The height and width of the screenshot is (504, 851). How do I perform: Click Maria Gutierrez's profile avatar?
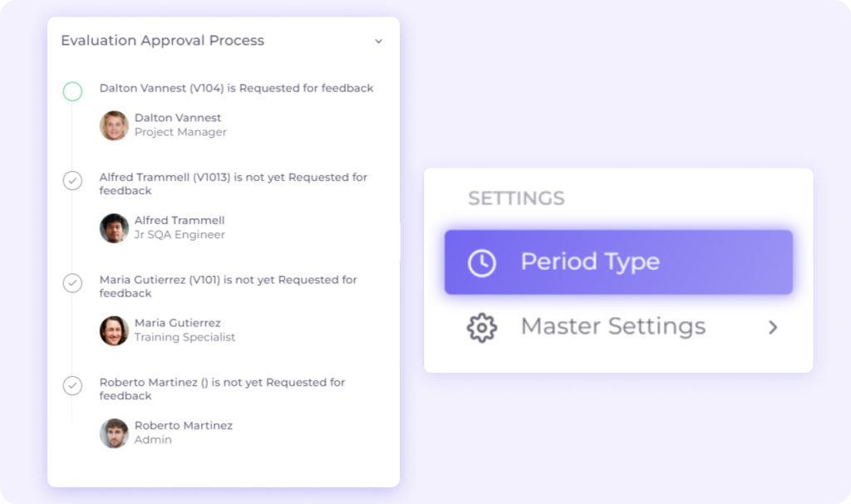click(114, 330)
